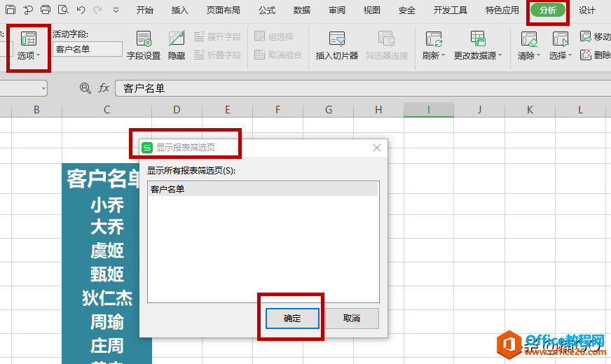611x364 pixels.
Task: Open the 更改数据源 dropdown
Action: tap(478, 46)
